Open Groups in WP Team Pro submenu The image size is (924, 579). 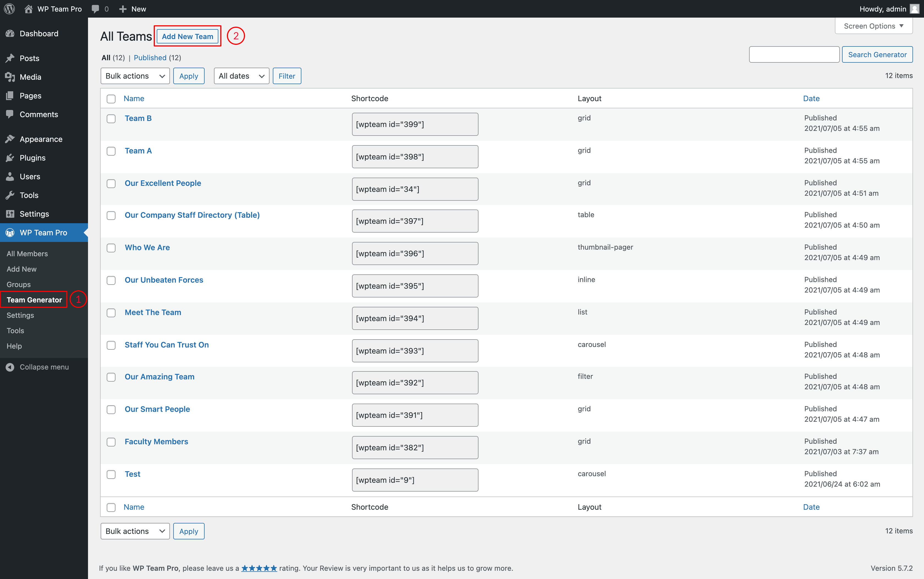pos(18,285)
